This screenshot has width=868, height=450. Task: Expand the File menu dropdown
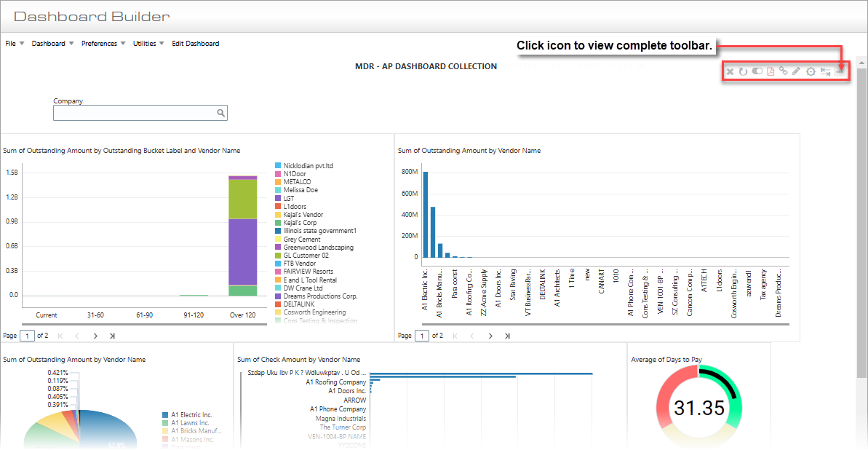[15, 44]
